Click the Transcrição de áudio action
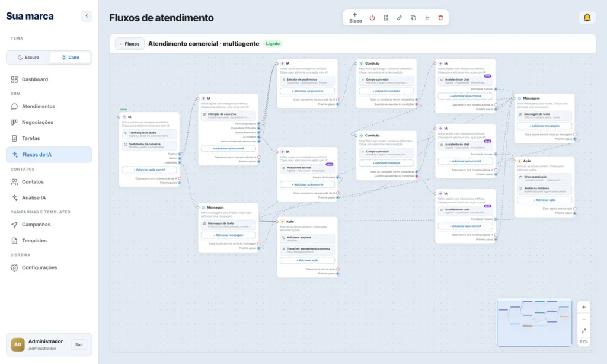The width and height of the screenshot is (607, 364). tap(149, 135)
